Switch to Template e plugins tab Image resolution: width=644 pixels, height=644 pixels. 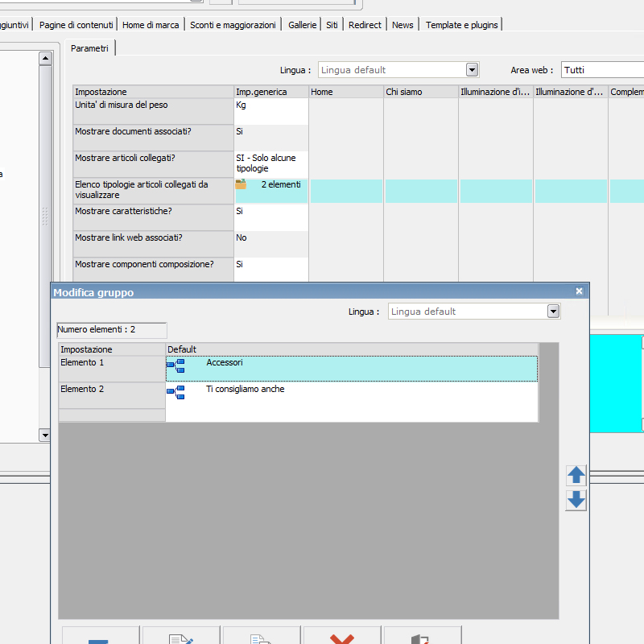pos(461,25)
